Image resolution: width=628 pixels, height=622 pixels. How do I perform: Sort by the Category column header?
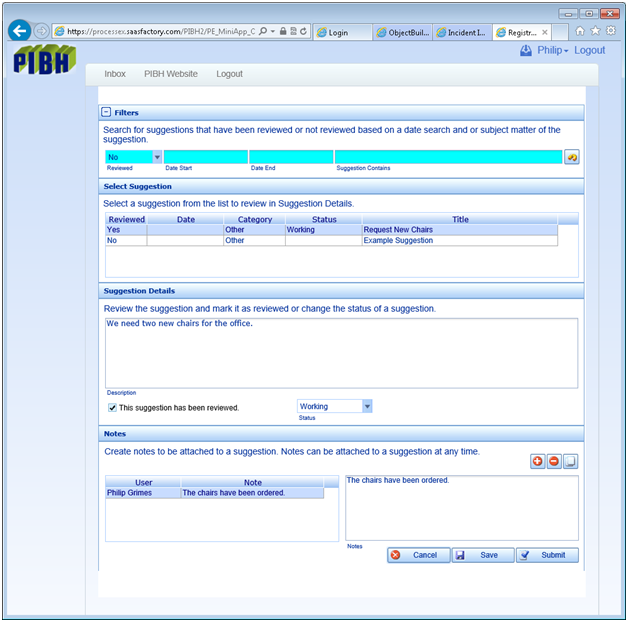pyautogui.click(x=254, y=219)
